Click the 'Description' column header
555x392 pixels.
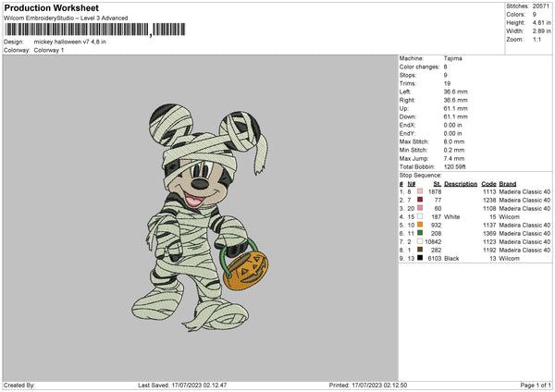point(461,184)
